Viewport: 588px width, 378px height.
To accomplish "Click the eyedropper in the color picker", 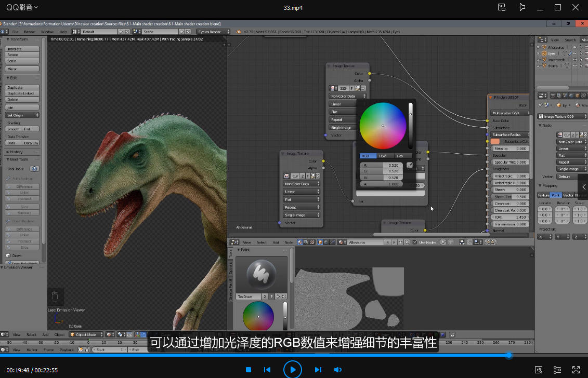I will 410,165.
